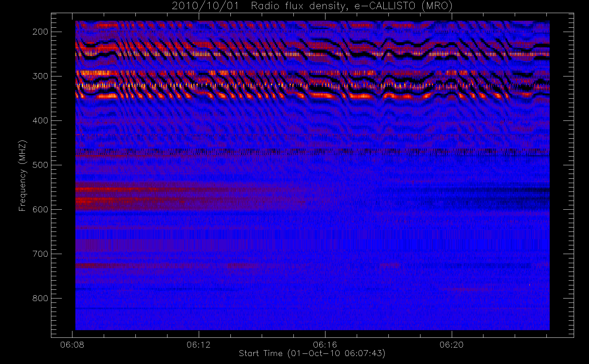This screenshot has width=589, height=364.
Task: Select the 200 frequency tick label
Action: click(40, 32)
